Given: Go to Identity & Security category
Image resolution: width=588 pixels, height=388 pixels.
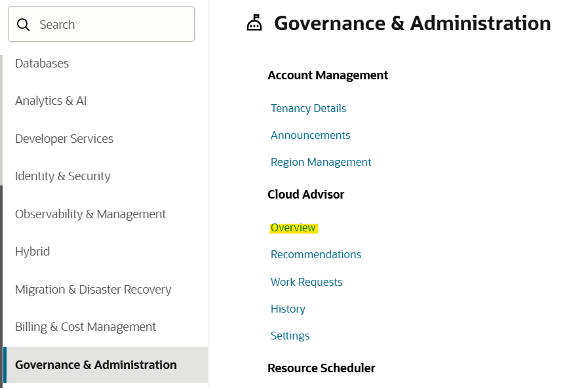Looking at the screenshot, I should 63,176.
